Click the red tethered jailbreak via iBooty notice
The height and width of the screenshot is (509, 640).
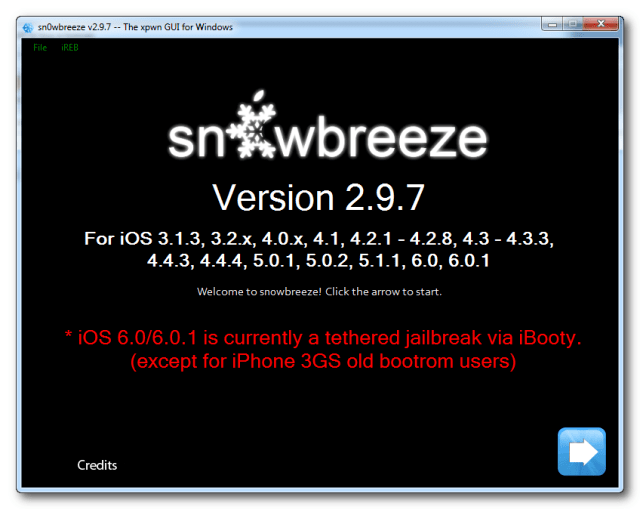coord(323,338)
